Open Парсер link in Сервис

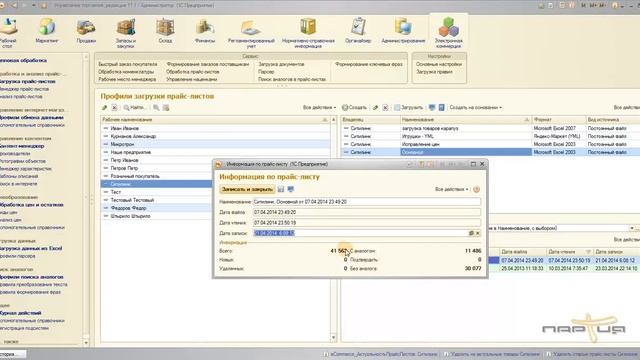click(266, 72)
